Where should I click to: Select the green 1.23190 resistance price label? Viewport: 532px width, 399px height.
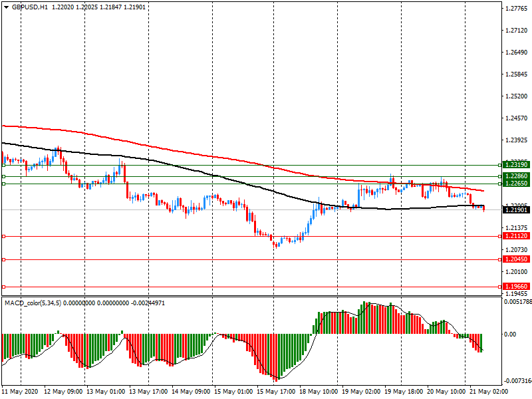click(516, 165)
